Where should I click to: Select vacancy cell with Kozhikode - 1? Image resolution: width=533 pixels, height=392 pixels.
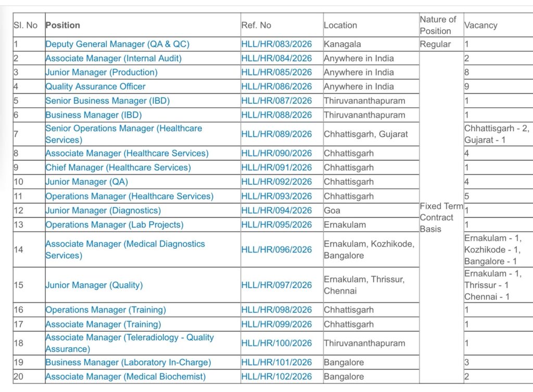pyautogui.click(x=498, y=249)
